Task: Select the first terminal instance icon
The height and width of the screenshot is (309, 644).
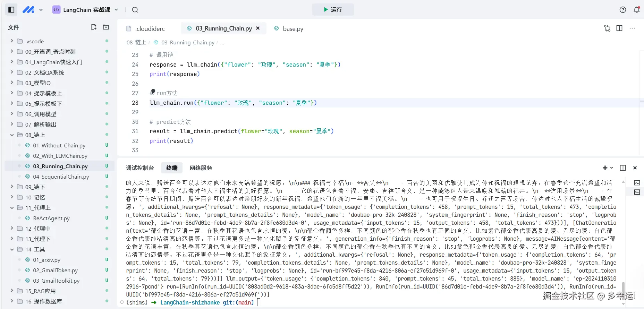Action: click(637, 183)
